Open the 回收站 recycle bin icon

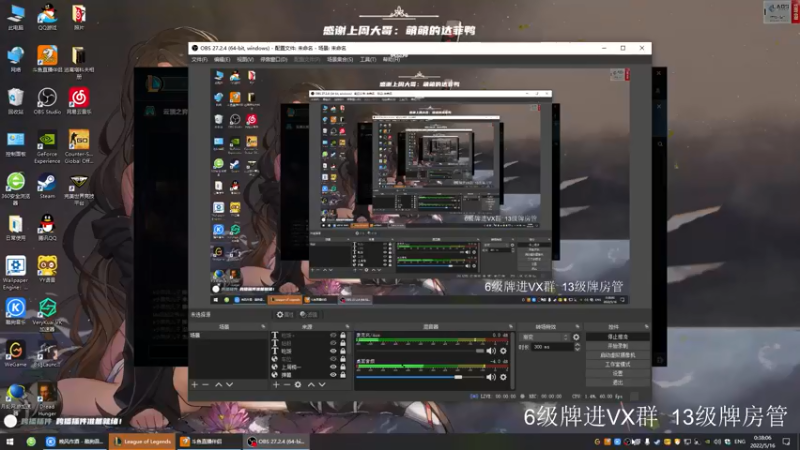(x=15, y=101)
